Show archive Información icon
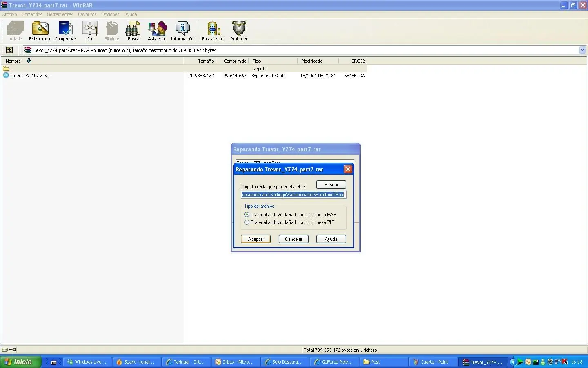This screenshot has width=588, height=368. click(183, 31)
